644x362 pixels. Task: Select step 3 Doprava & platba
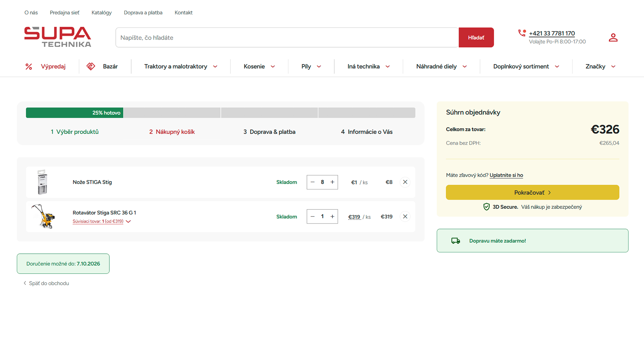[x=269, y=132]
